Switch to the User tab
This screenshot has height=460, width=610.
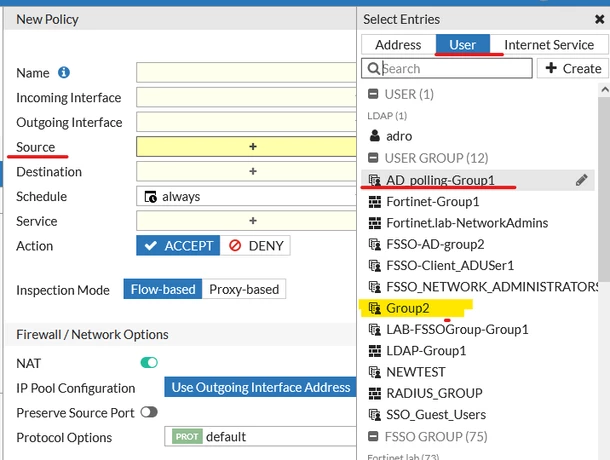[x=463, y=44]
